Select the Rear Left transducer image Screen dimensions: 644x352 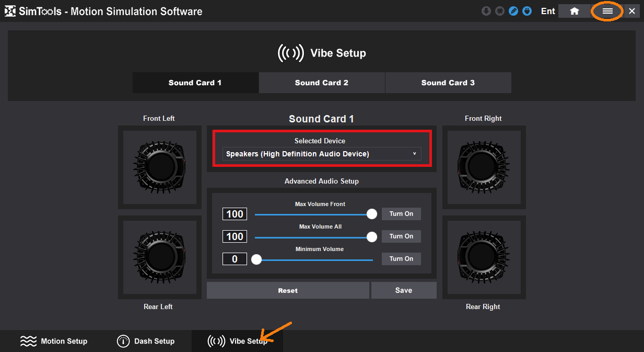tap(160, 257)
